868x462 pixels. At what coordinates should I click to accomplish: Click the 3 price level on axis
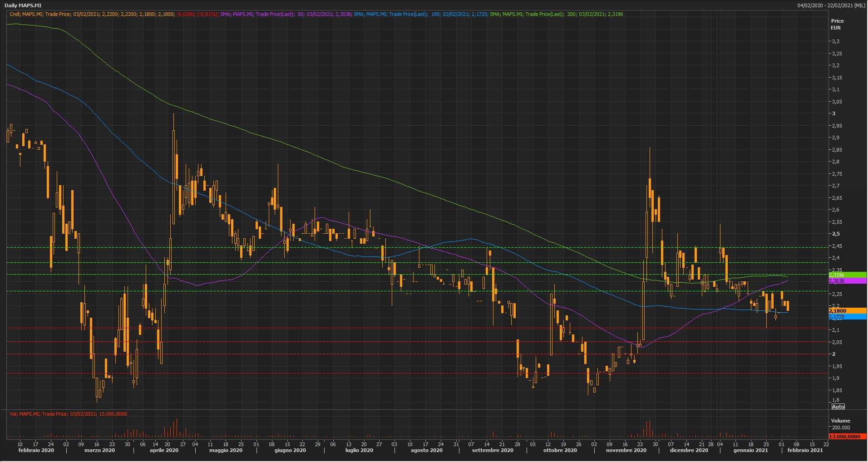(x=833, y=113)
